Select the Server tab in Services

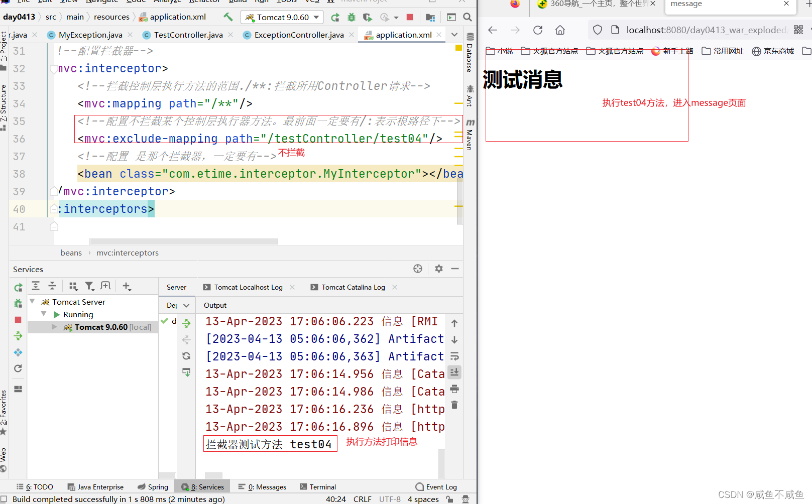click(x=176, y=287)
